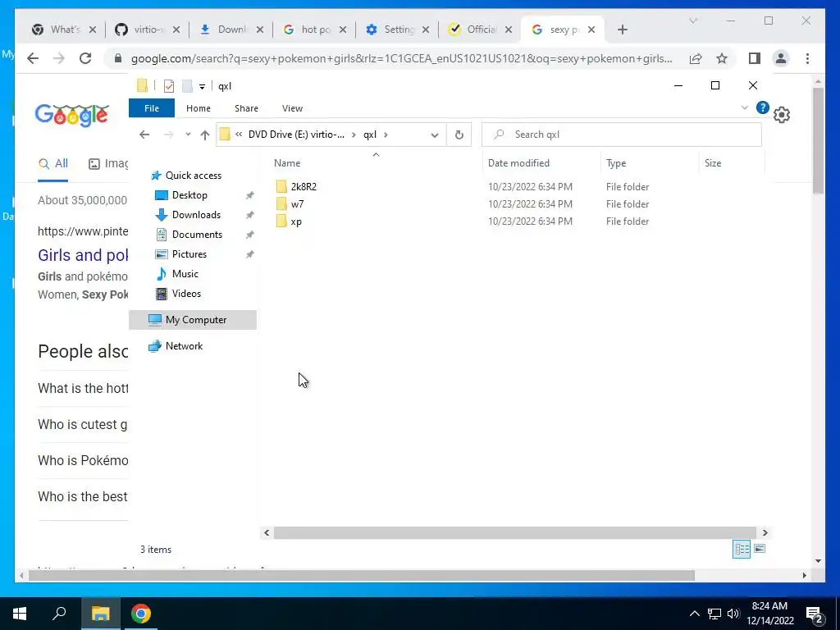Open the Home ribbon tab
This screenshot has width=840, height=630.
click(x=199, y=108)
